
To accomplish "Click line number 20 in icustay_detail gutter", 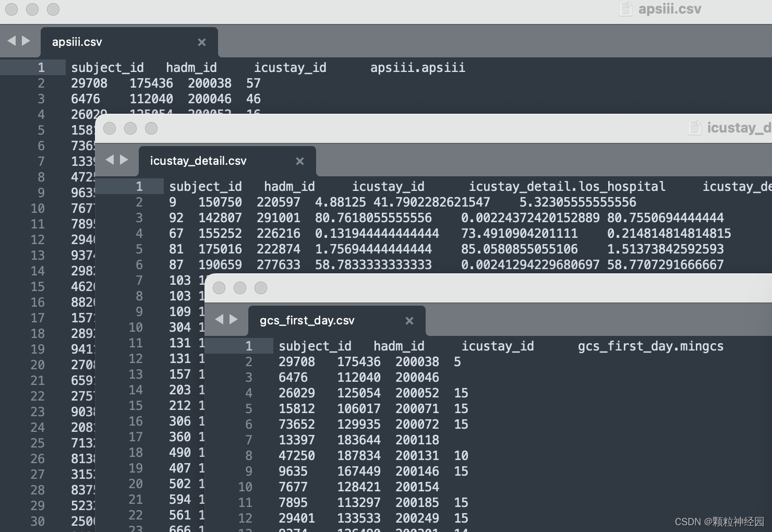I will (136, 484).
